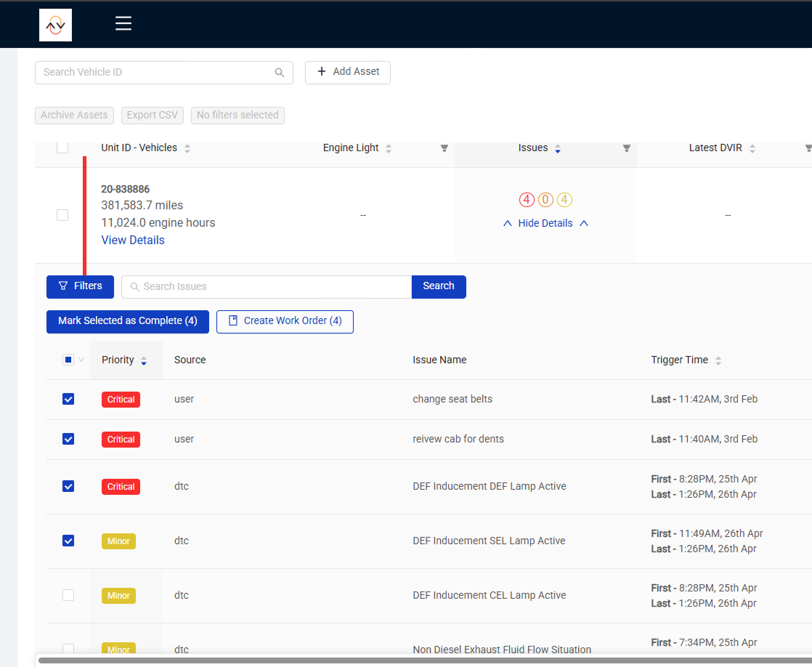Sort issues by Priority arrows

click(x=144, y=360)
